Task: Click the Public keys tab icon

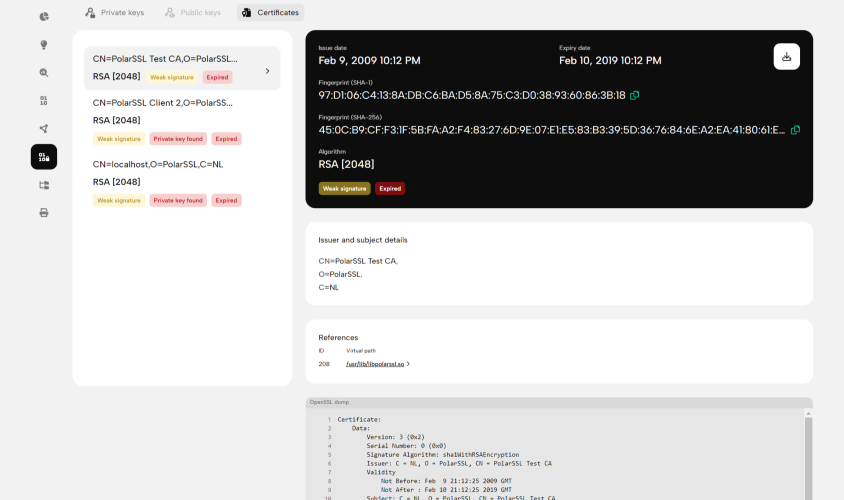Action: [170, 12]
